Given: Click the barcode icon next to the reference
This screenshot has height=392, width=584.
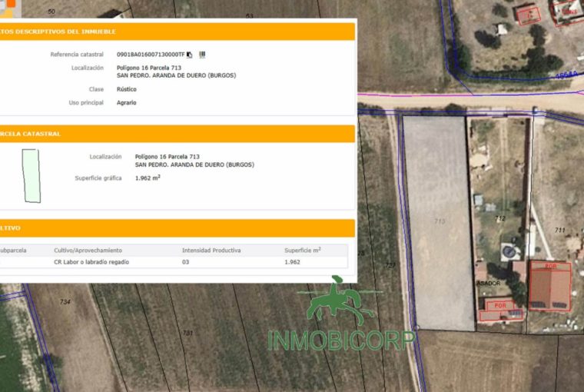Looking at the screenshot, I should (x=202, y=55).
